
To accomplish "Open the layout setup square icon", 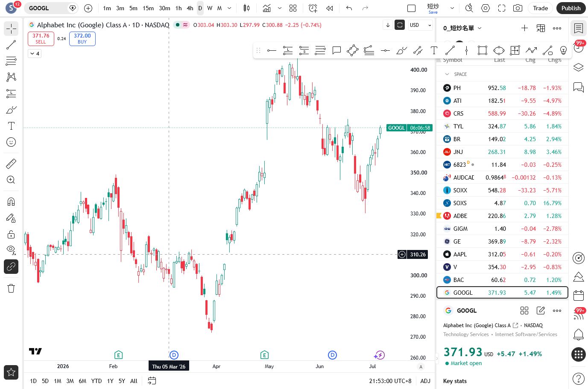I will (x=412, y=8).
